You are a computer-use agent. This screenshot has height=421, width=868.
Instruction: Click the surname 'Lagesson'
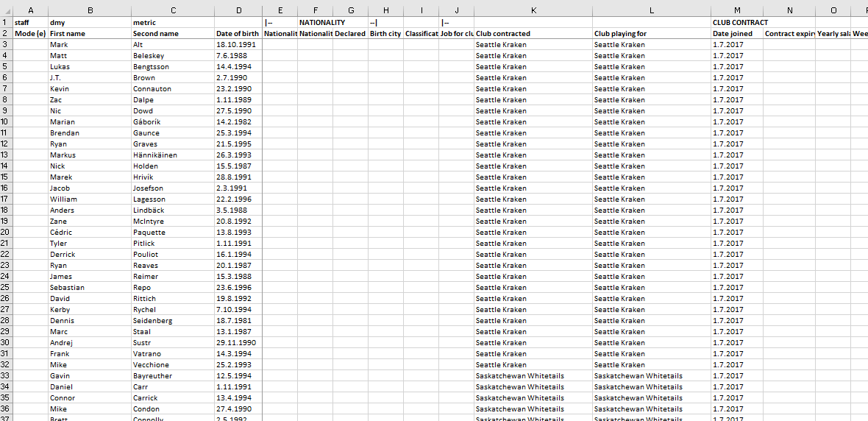click(149, 199)
